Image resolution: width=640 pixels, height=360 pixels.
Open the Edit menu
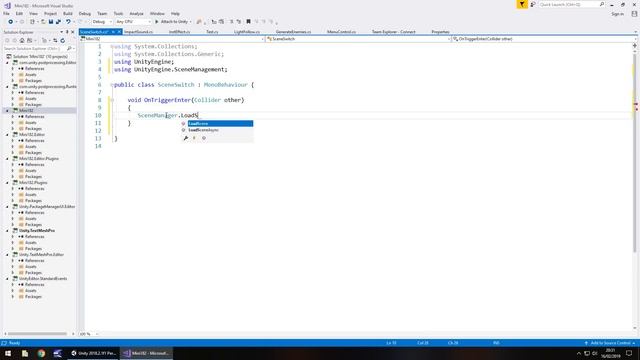pyautogui.click(x=19, y=14)
